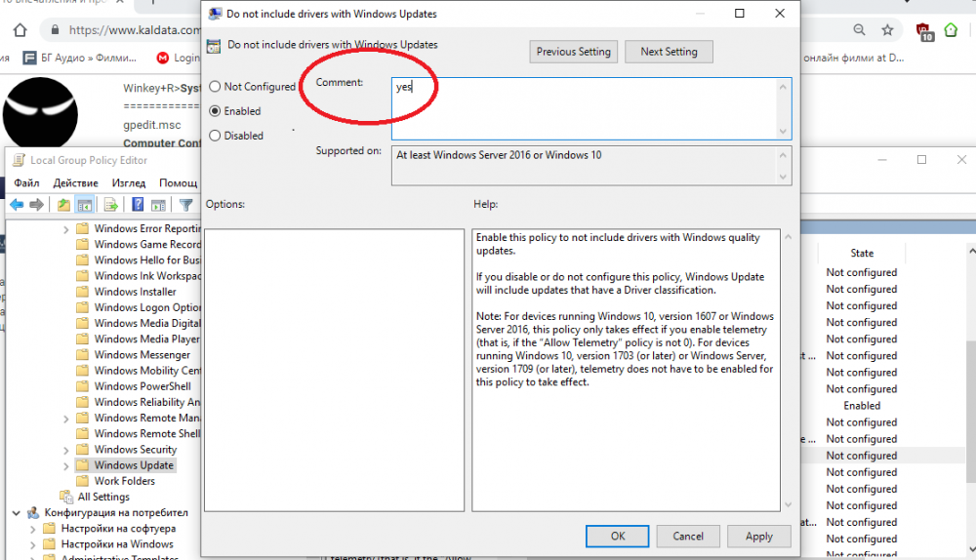Click the zoom magnifier icon in address bar
976x560 pixels.
click(x=859, y=29)
